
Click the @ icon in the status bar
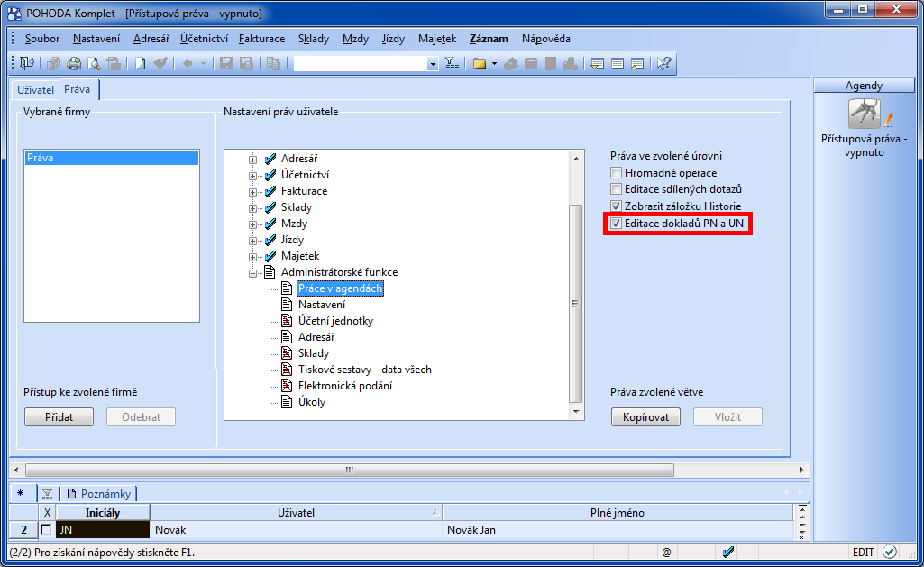click(666, 553)
